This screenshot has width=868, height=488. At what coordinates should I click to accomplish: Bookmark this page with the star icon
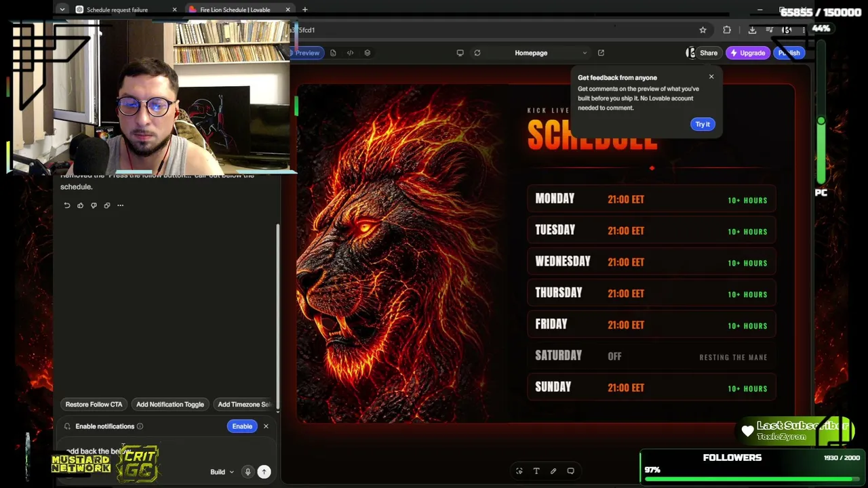(x=703, y=30)
